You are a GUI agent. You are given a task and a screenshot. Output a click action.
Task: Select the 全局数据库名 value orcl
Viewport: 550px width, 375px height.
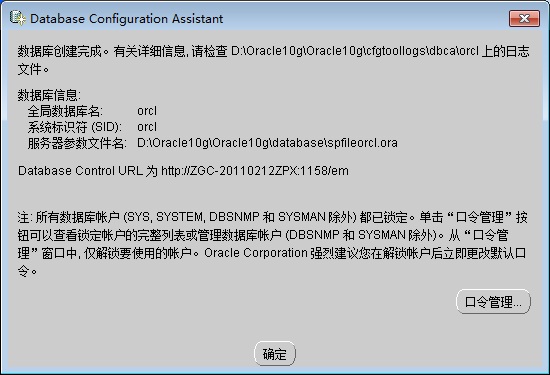pyautogui.click(x=147, y=111)
